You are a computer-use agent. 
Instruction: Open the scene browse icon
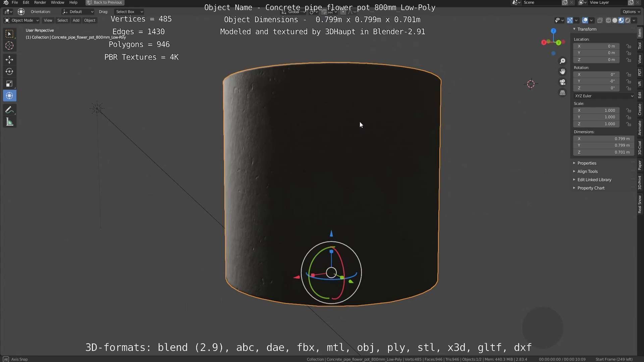coord(516,2)
